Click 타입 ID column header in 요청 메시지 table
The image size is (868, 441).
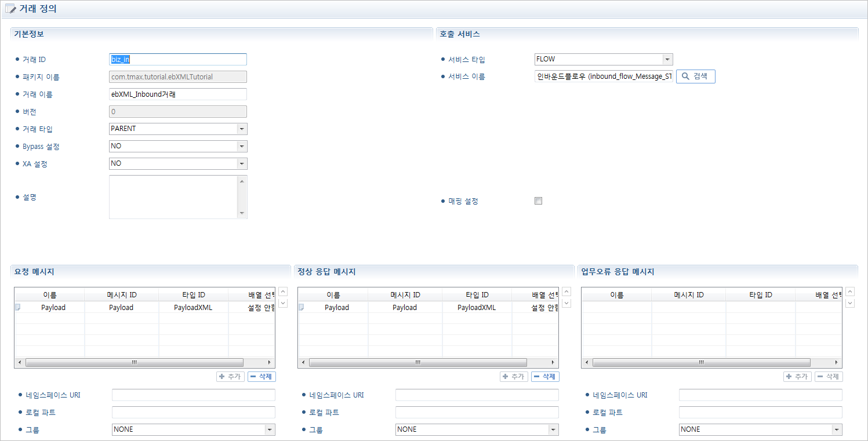[x=193, y=295]
